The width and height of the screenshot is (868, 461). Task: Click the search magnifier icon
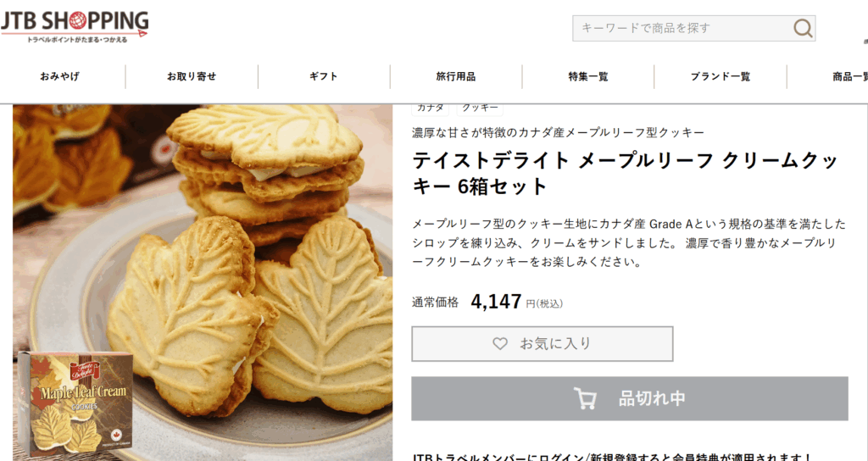(803, 28)
